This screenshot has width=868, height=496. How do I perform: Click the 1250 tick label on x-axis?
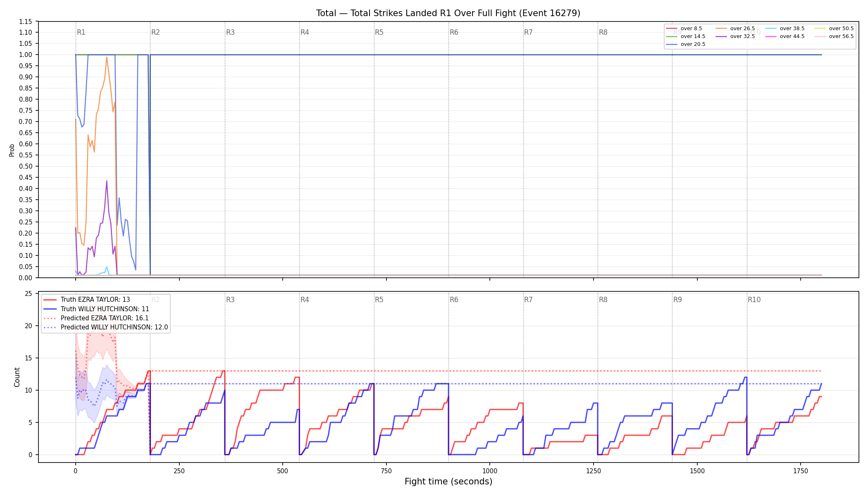tap(594, 471)
